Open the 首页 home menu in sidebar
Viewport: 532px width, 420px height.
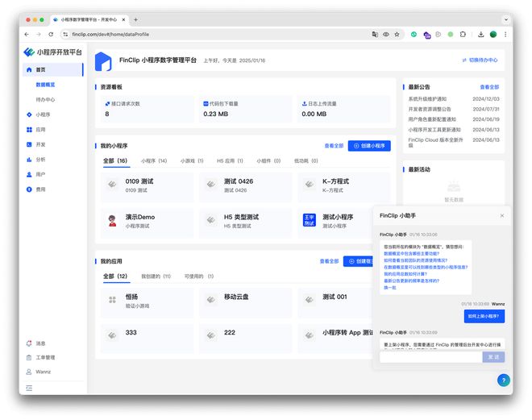click(x=53, y=69)
